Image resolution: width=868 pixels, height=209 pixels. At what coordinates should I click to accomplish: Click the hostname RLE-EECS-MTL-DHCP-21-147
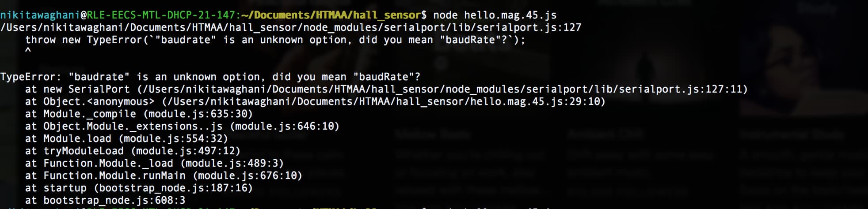[161, 15]
